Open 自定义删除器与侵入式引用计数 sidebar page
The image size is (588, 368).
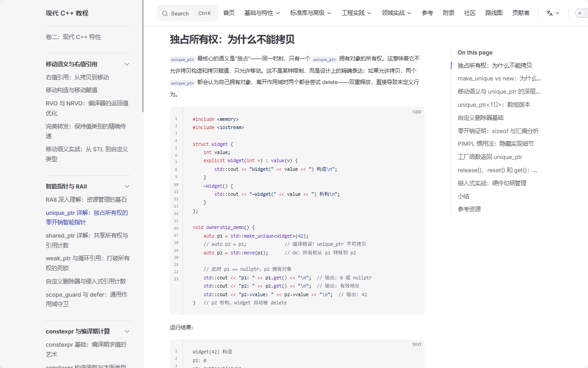[x=86, y=281]
